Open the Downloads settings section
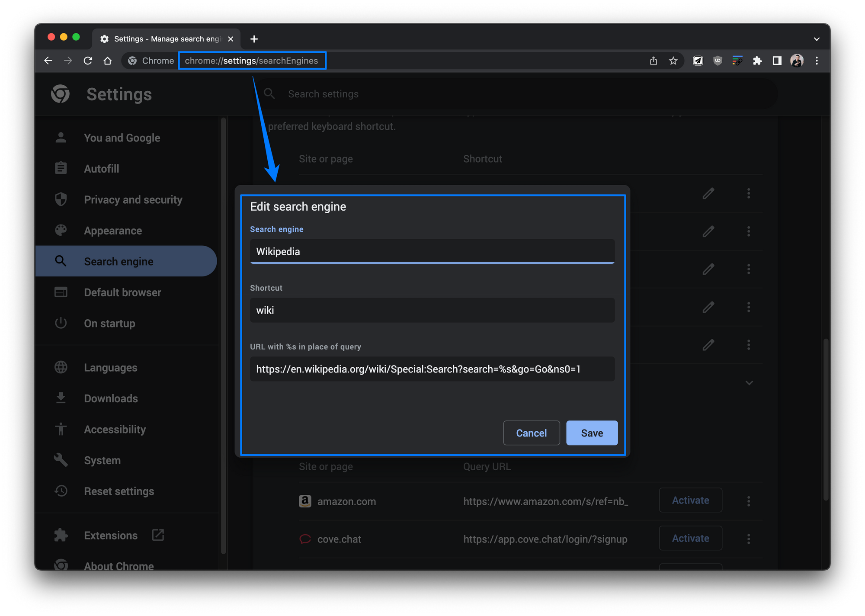 click(x=111, y=399)
